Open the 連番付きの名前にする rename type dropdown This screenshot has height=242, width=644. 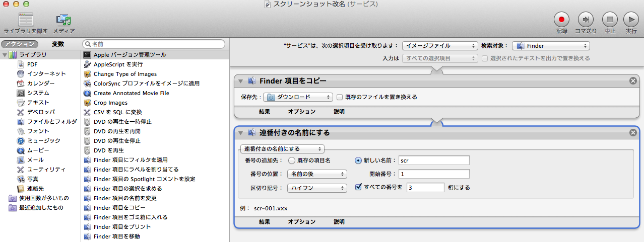click(282, 149)
